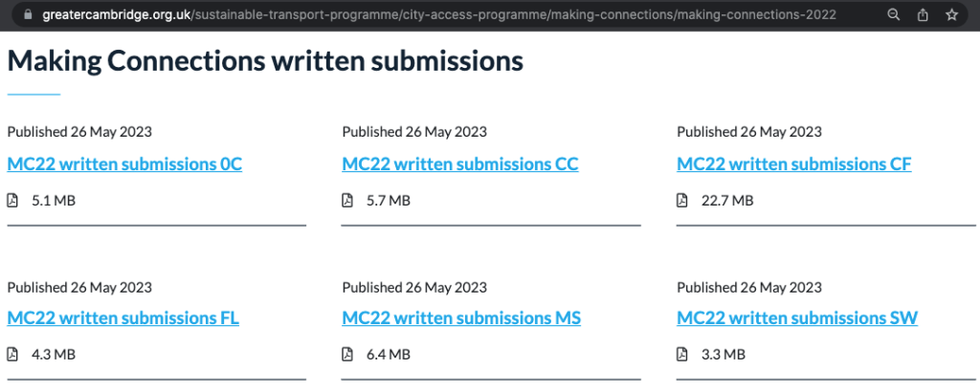Click PDF icon beside 3.3 MB

(682, 355)
